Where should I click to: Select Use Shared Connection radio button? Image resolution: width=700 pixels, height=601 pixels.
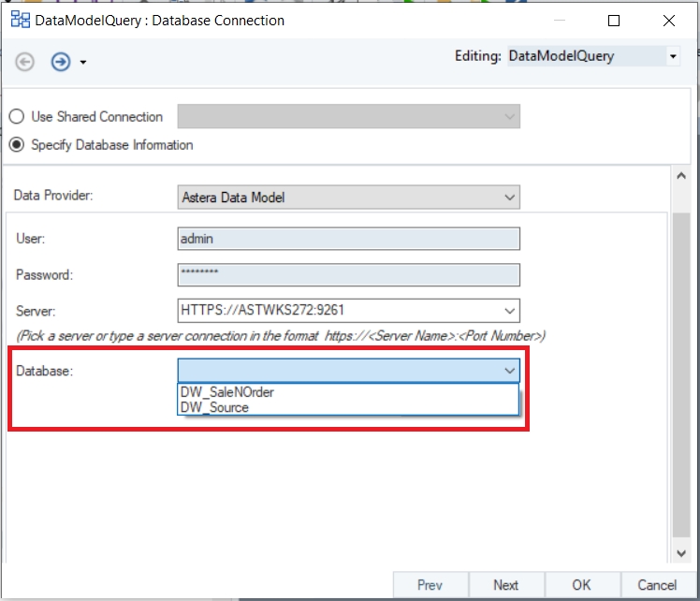[17, 117]
